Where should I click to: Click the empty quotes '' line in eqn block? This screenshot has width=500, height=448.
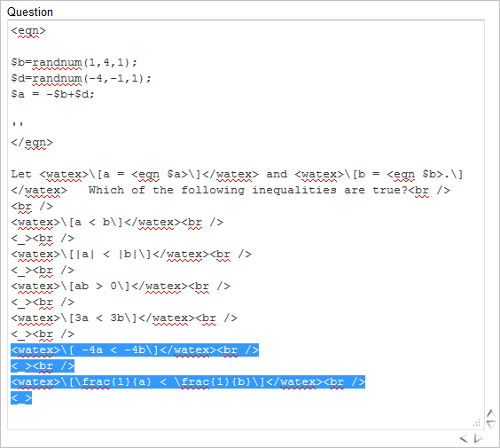pos(18,124)
